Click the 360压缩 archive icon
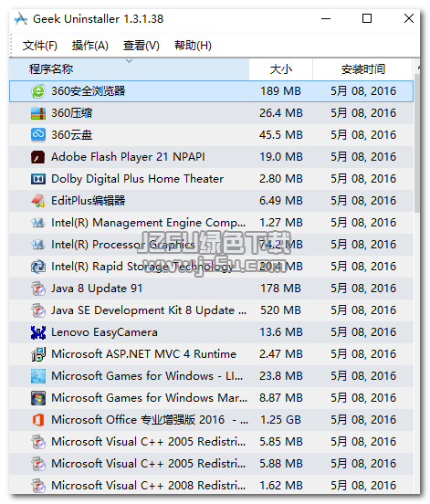Viewport: 430px width, 504px height. pyautogui.click(x=38, y=113)
